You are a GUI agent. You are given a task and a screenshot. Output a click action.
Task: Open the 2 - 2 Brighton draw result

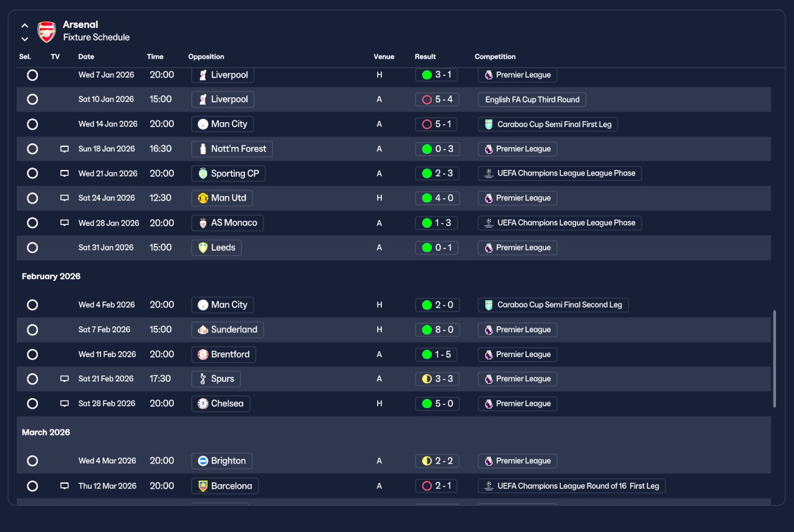[437, 461]
